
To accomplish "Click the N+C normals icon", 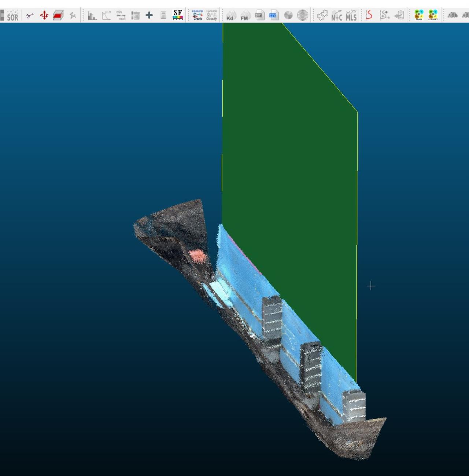I will point(336,15).
